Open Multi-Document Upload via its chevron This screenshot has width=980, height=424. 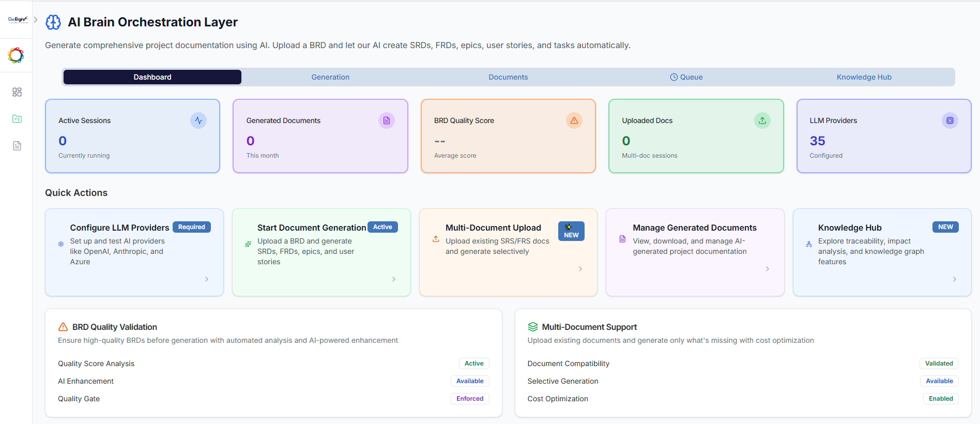[580, 269]
